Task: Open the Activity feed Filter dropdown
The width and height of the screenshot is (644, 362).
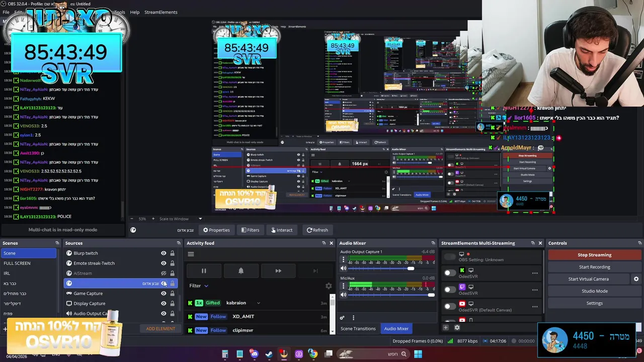Action: pyautogui.click(x=199, y=286)
